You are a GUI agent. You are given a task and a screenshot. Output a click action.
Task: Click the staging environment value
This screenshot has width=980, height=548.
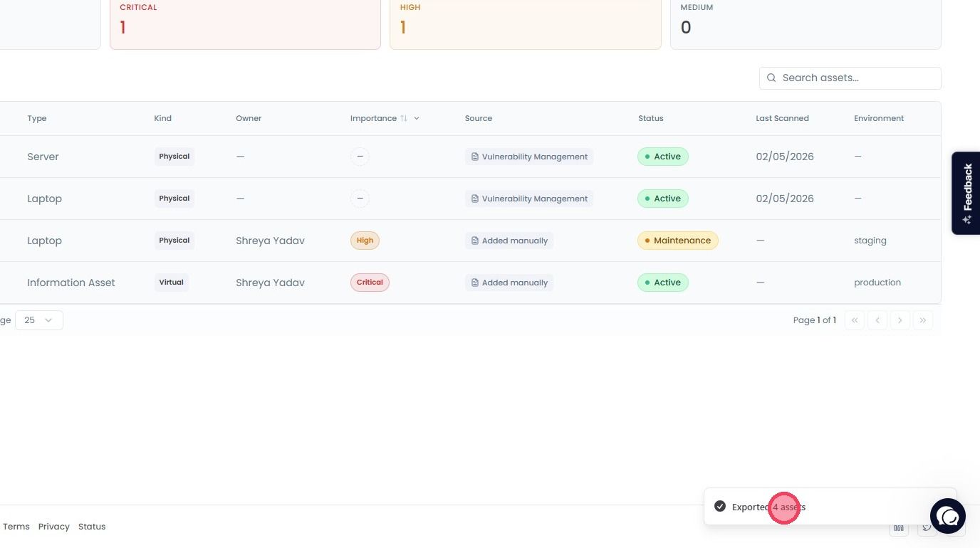[x=870, y=241]
